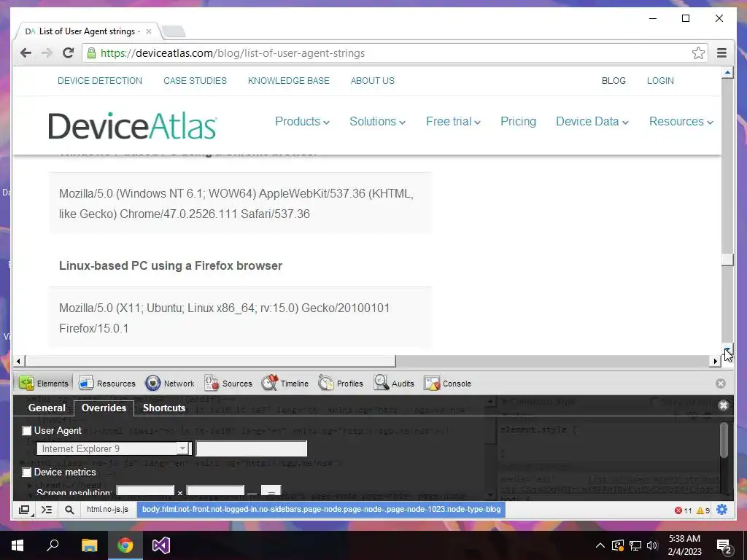The width and height of the screenshot is (747, 560).
Task: Open the DEVICE DETECTION link
Action: coord(100,80)
